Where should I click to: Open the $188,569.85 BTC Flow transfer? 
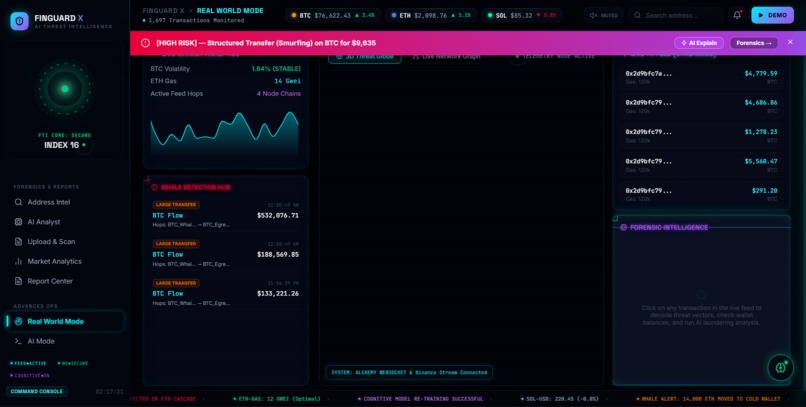click(x=225, y=254)
